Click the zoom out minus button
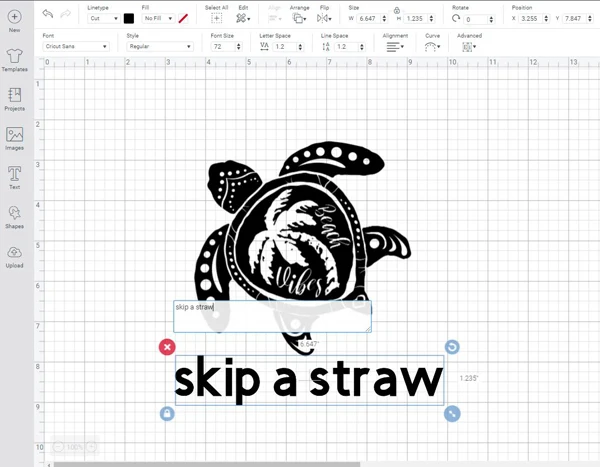This screenshot has height=467, width=600. coord(58,446)
